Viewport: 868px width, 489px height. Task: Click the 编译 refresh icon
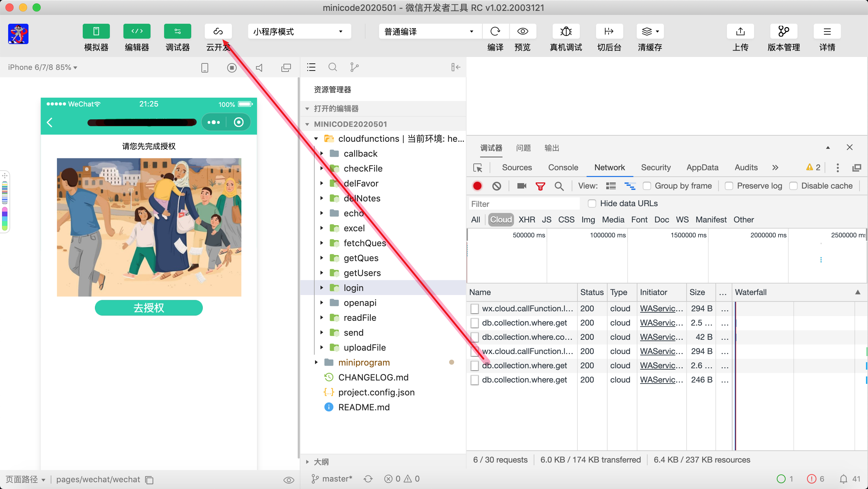(495, 32)
